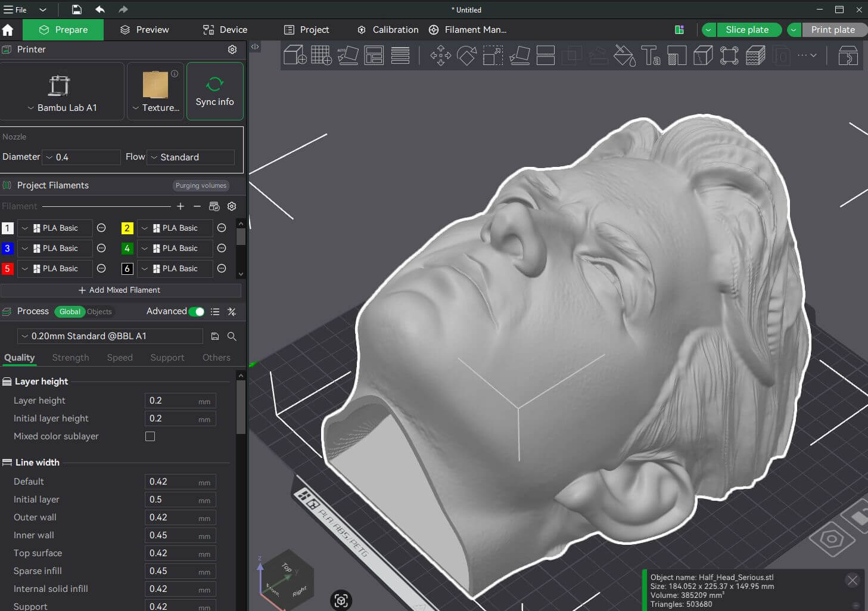This screenshot has width=868, height=611.
Task: Open filament 6 PLA Basic dropdown
Action: pyautogui.click(x=175, y=269)
